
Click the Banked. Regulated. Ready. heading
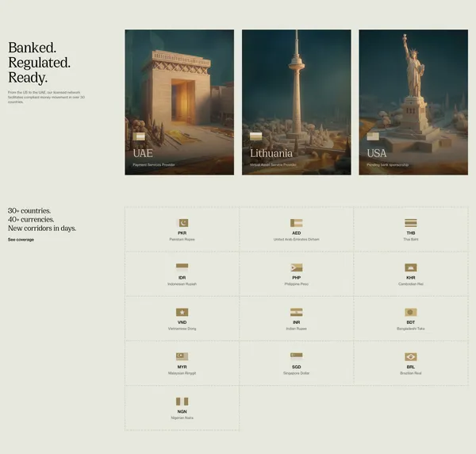[x=39, y=63]
